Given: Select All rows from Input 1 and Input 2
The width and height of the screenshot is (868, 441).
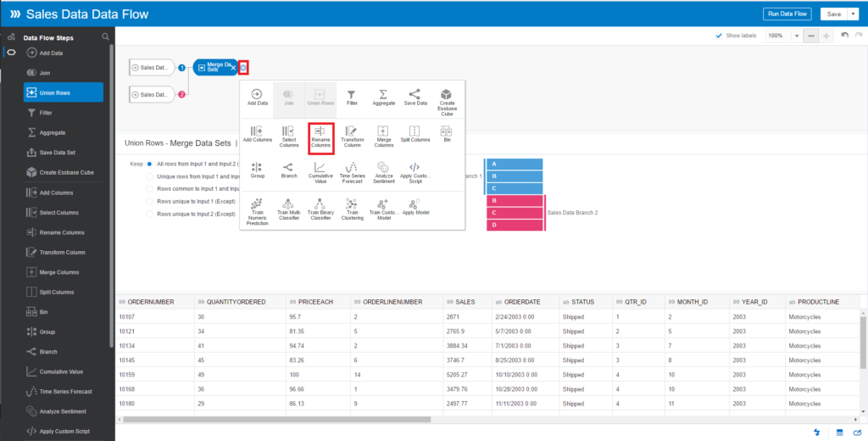Looking at the screenshot, I should [x=149, y=164].
